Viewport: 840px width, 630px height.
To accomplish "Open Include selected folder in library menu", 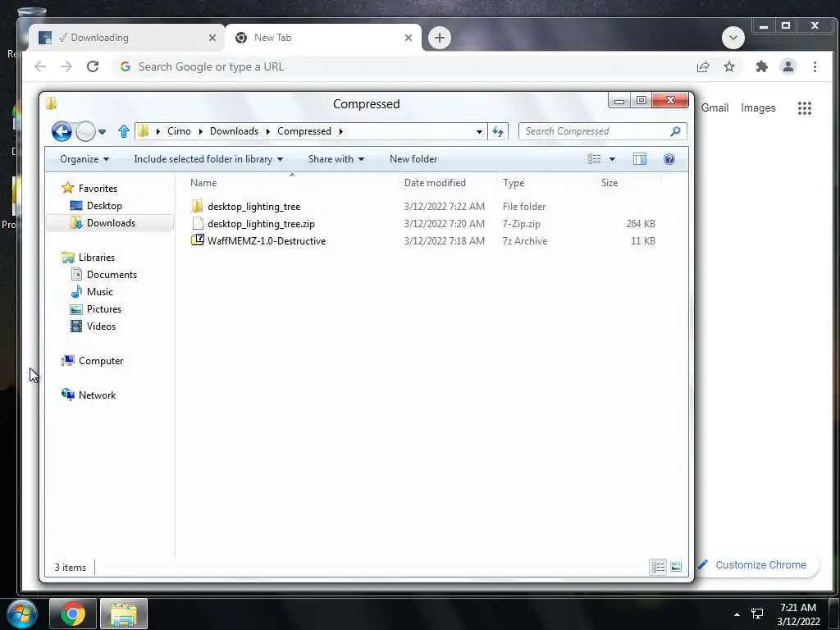I will pyautogui.click(x=208, y=159).
